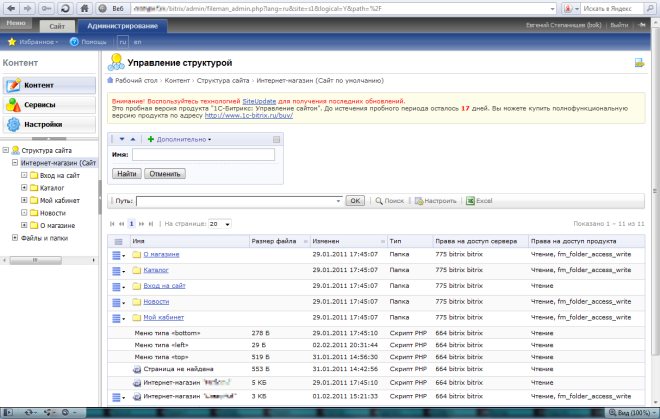The width and height of the screenshot is (660, 419).
Task: Click the Путь path combo field
Action: tap(239, 201)
